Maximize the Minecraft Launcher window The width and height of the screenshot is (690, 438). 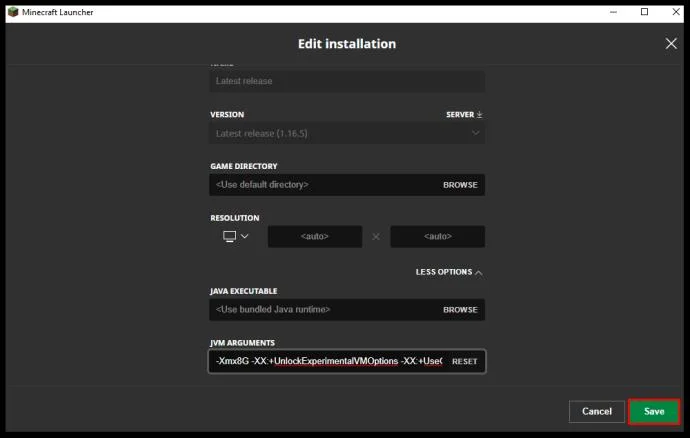pyautogui.click(x=645, y=12)
